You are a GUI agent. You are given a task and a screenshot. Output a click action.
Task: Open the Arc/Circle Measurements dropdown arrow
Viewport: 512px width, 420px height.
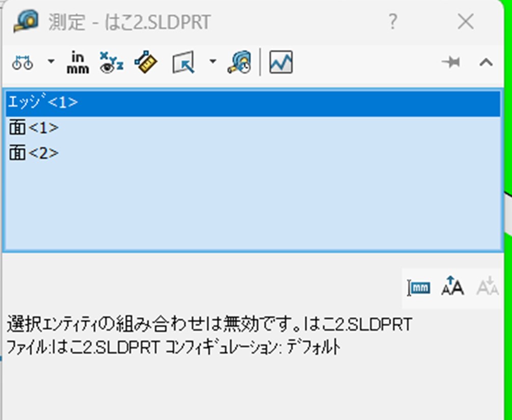[x=51, y=61]
